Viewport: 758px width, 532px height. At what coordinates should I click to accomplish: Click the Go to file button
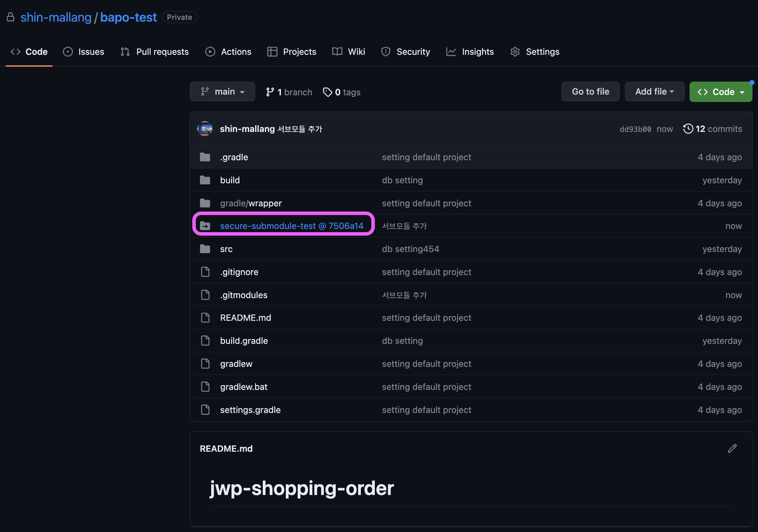590,92
